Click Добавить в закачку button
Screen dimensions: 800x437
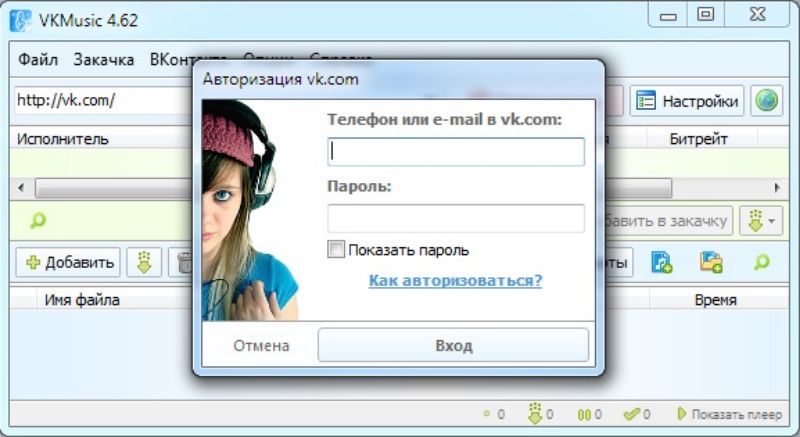click(669, 221)
